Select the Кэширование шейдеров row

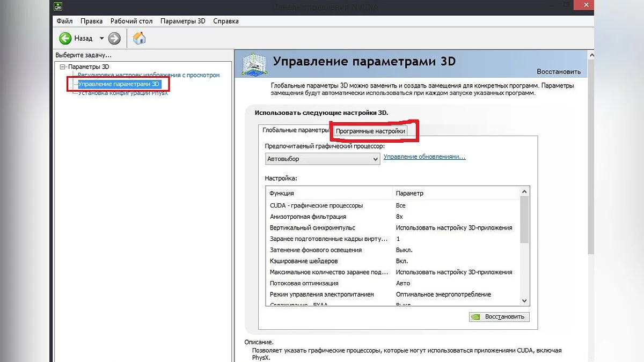point(393,261)
